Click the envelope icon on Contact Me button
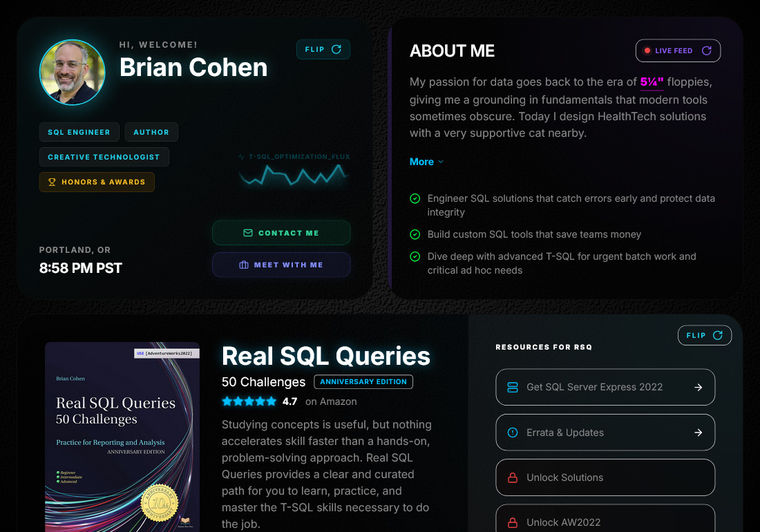The image size is (760, 532). pos(247,233)
